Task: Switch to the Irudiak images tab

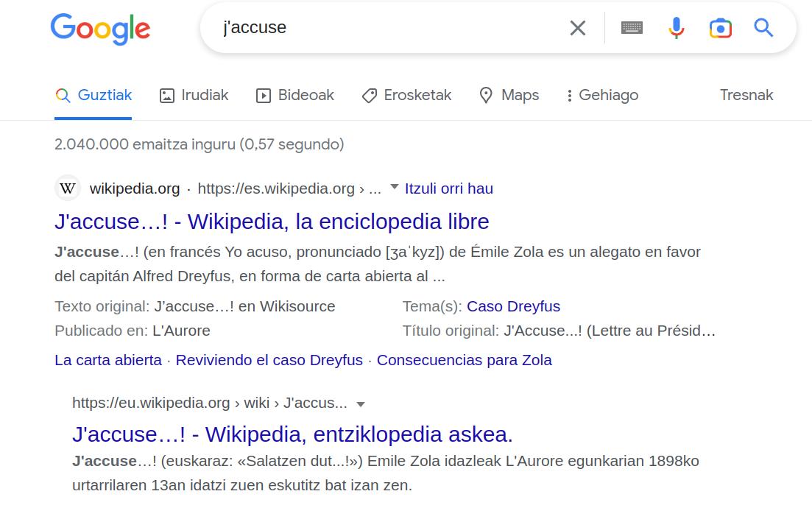Action: point(194,95)
